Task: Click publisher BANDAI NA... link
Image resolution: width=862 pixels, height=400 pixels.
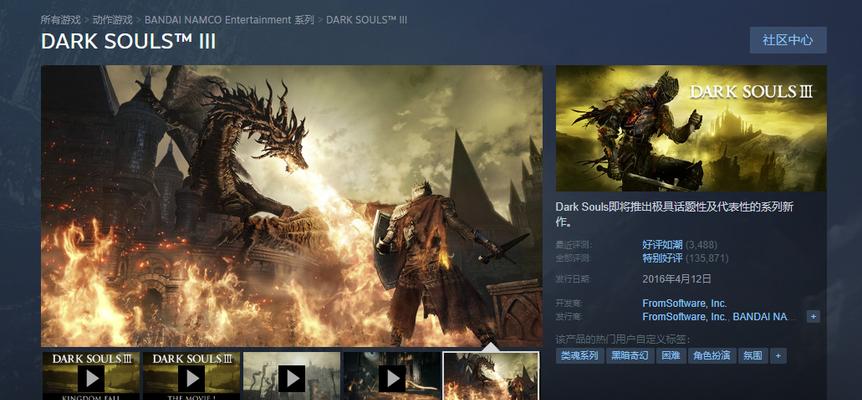Action: [761, 316]
